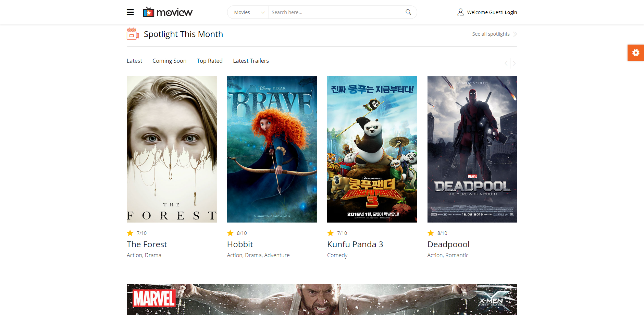
Task: Click the search magnifier icon
Action: click(408, 12)
